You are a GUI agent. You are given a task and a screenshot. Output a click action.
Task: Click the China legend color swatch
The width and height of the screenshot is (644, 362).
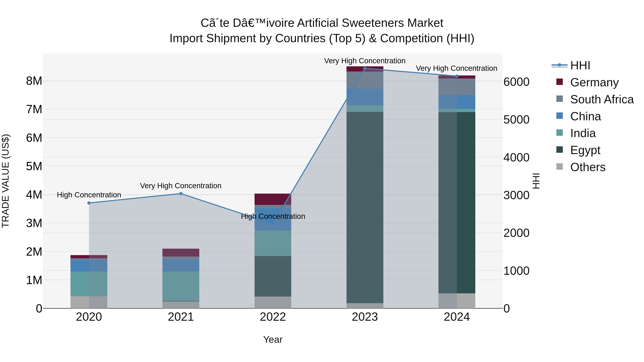tap(560, 116)
